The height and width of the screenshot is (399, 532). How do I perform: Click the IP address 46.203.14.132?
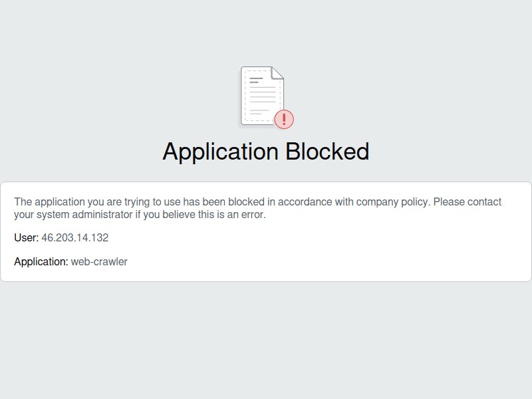point(74,237)
